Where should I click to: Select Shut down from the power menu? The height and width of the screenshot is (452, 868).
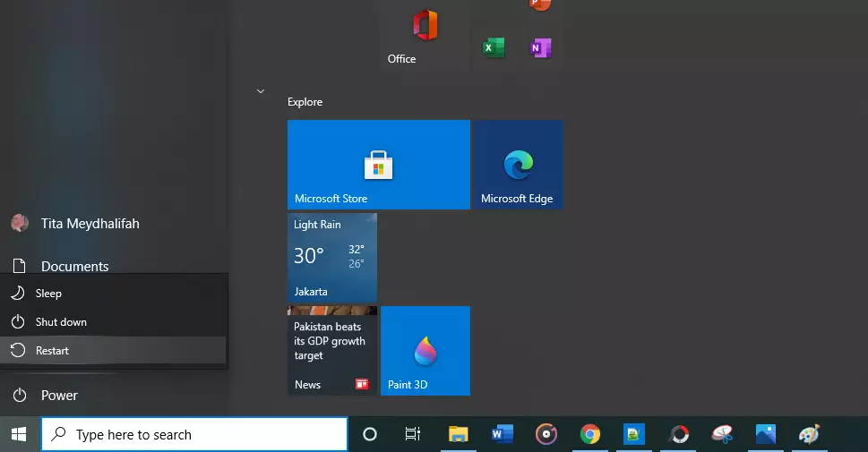(114, 322)
